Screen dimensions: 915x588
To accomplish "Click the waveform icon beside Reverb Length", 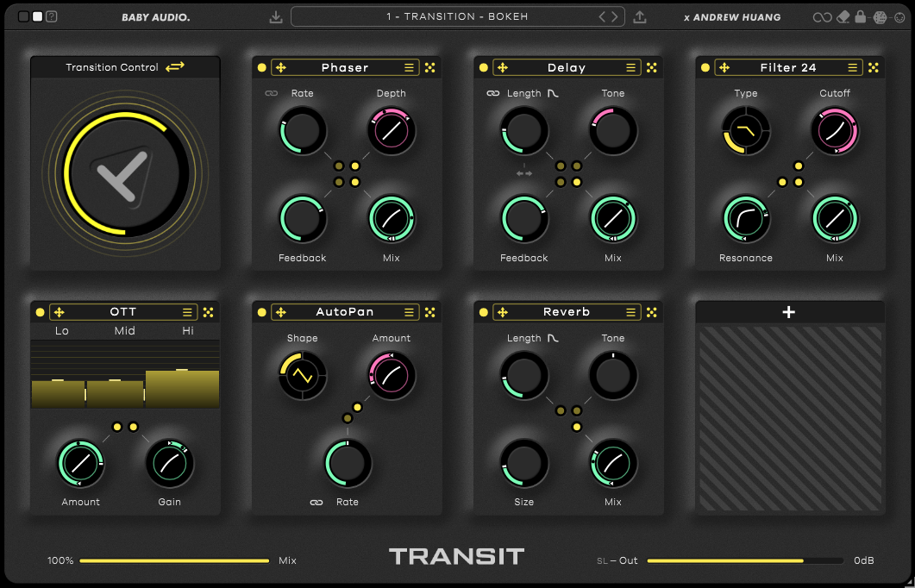I will (x=550, y=338).
